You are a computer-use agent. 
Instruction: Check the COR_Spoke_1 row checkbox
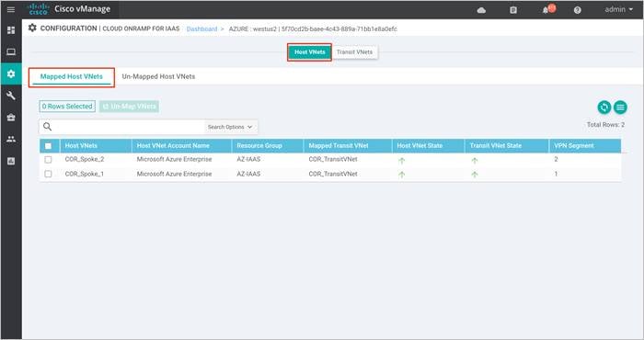[x=48, y=174]
